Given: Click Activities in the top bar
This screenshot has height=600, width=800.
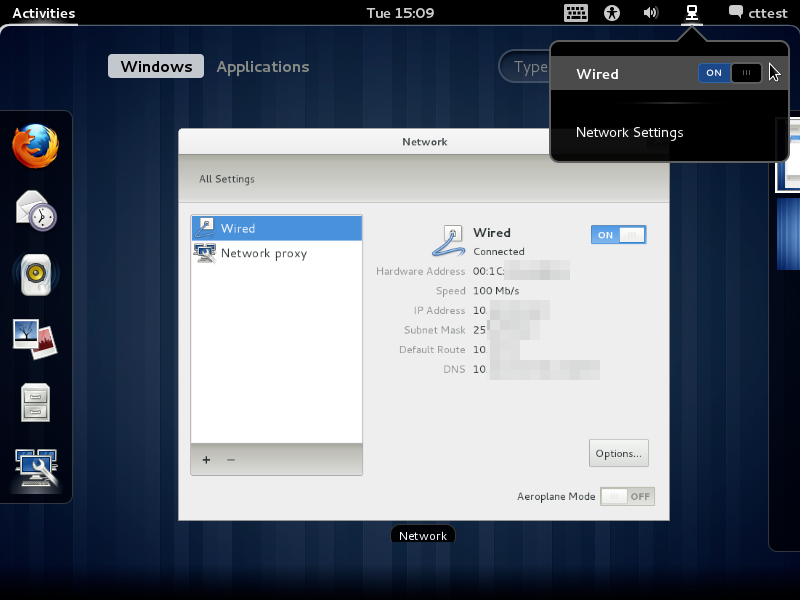Looking at the screenshot, I should [43, 13].
